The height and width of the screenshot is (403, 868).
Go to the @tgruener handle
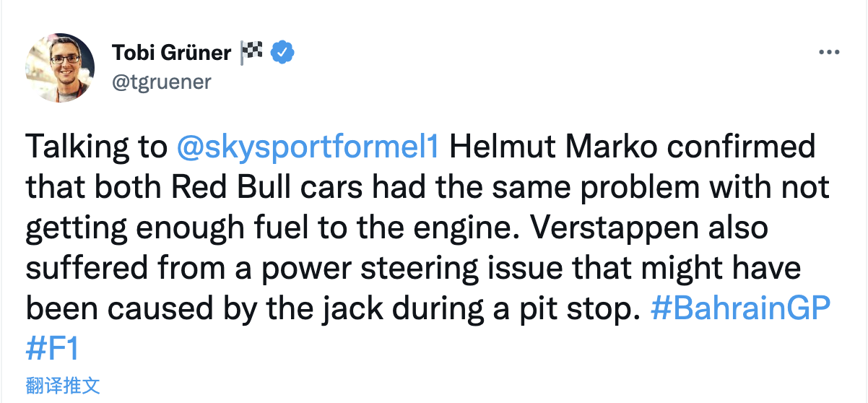(161, 82)
